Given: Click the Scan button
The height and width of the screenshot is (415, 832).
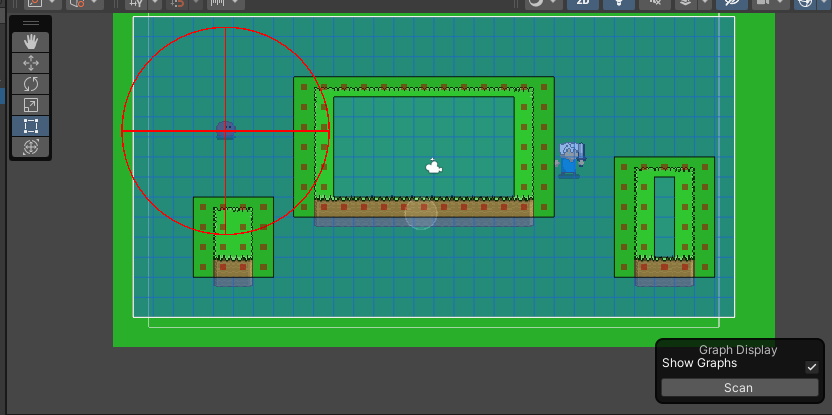Looking at the screenshot, I should coord(739,388).
